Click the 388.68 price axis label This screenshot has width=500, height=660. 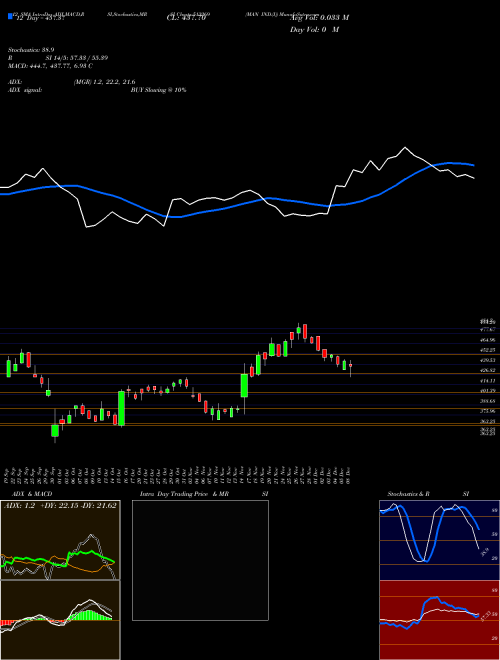coord(489,402)
